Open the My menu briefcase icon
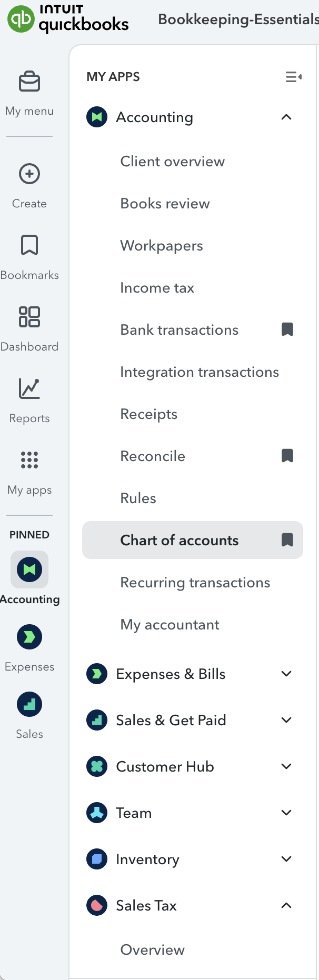Image resolution: width=319 pixels, height=980 pixels. pyautogui.click(x=29, y=82)
